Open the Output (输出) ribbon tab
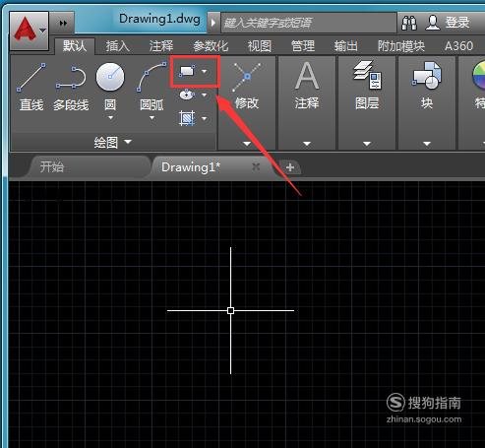The height and width of the screenshot is (448, 485). tap(346, 46)
